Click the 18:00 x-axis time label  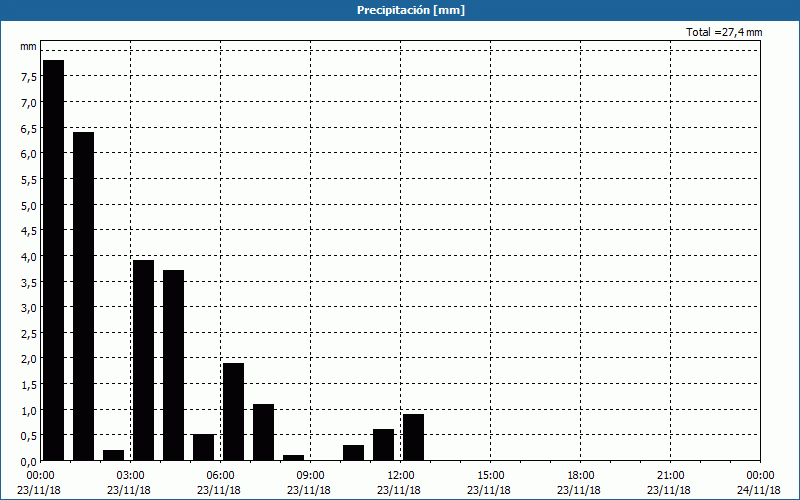click(x=581, y=476)
